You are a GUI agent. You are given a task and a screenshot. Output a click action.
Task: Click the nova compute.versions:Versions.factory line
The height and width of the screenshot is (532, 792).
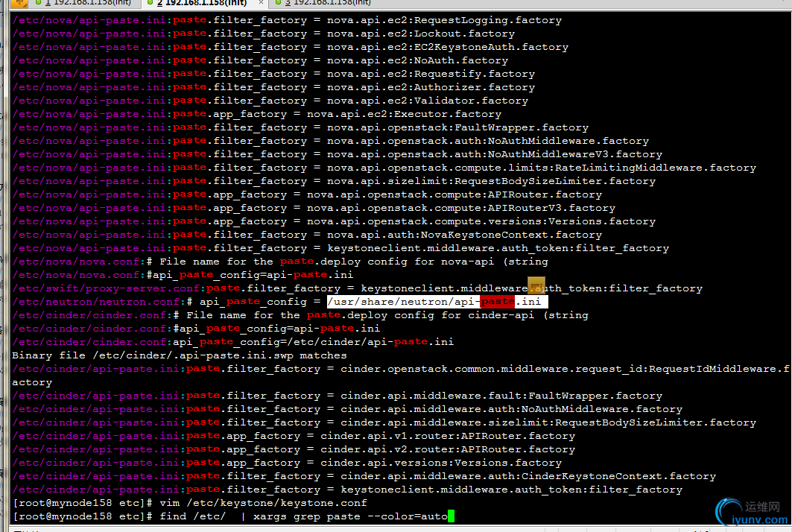pyautogui.click(x=334, y=221)
